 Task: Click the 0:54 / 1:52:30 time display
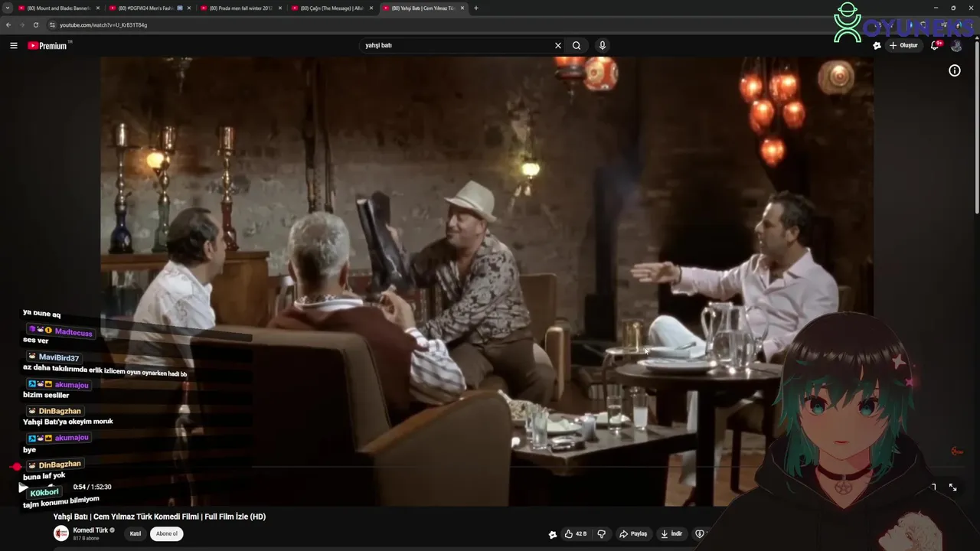[x=92, y=487]
